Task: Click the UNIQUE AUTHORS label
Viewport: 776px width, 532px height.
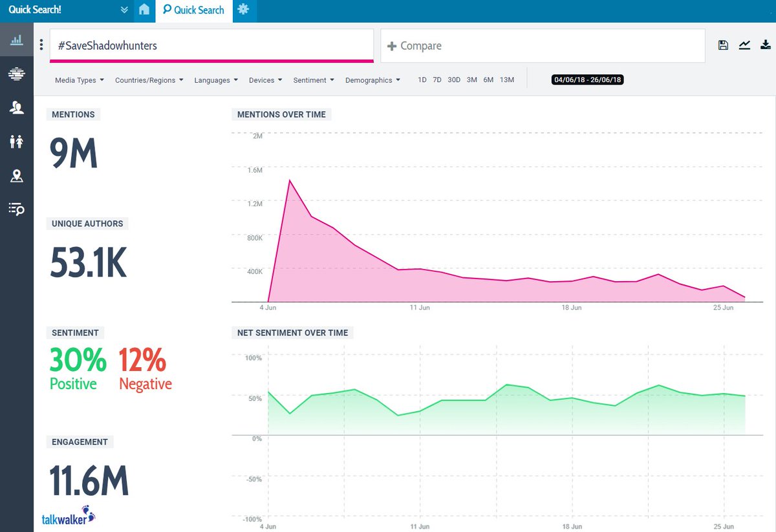Action: 87,224
